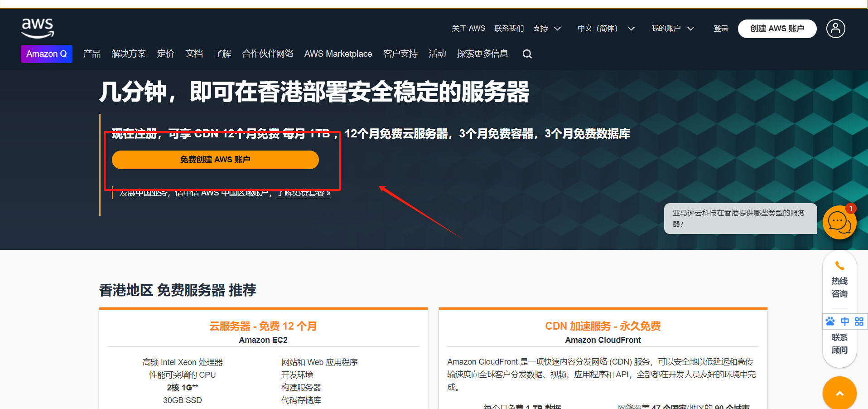Screen dimensions: 868x409
Task: Click the 2核 1G** text
Action: [183, 388]
